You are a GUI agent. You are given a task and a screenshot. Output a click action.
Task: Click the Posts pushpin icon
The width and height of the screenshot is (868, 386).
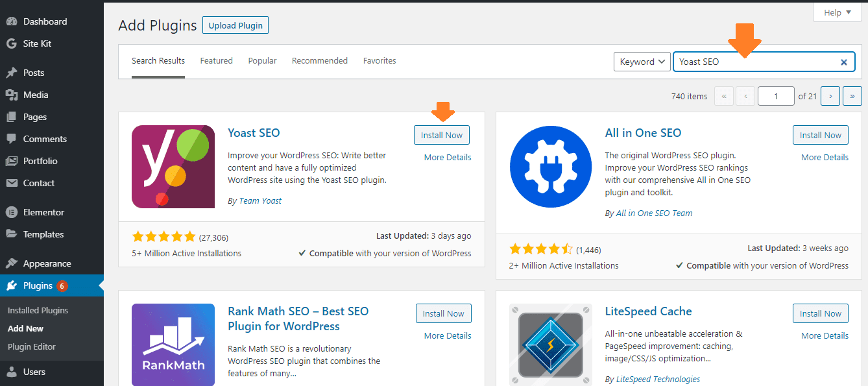[x=11, y=73]
